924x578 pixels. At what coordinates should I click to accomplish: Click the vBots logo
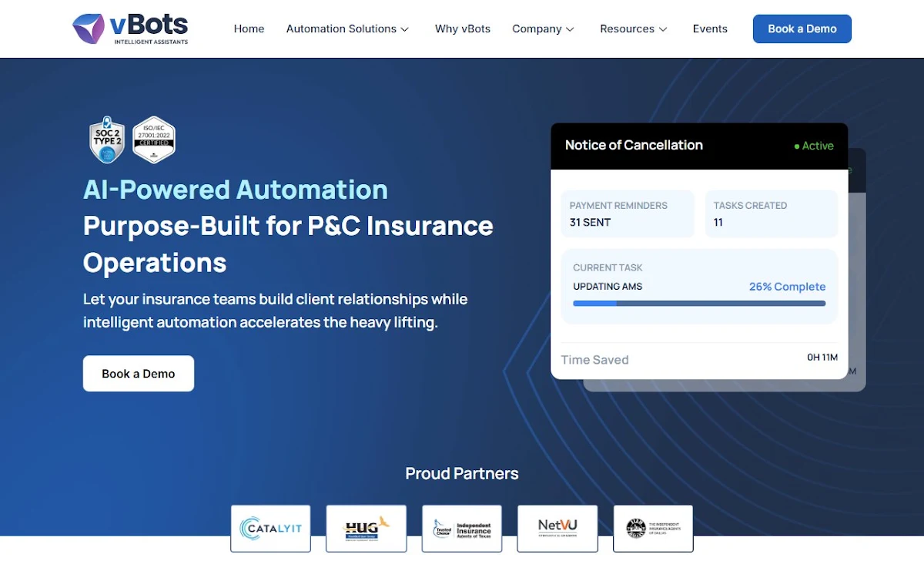coord(130,29)
